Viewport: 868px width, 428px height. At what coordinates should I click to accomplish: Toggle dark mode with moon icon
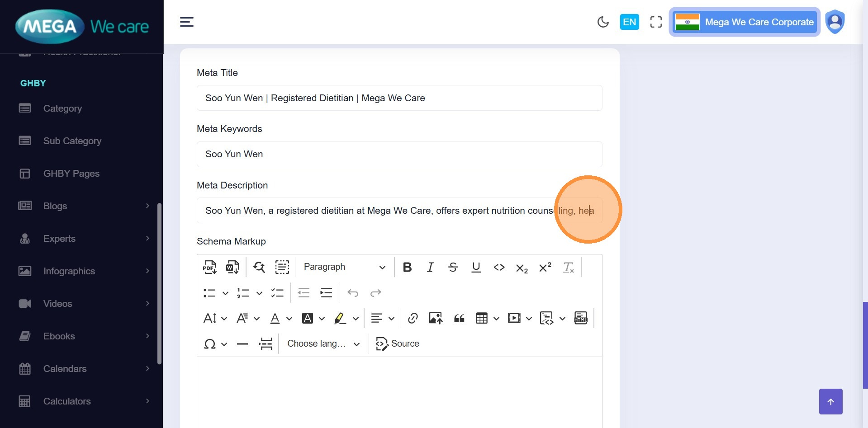(603, 22)
